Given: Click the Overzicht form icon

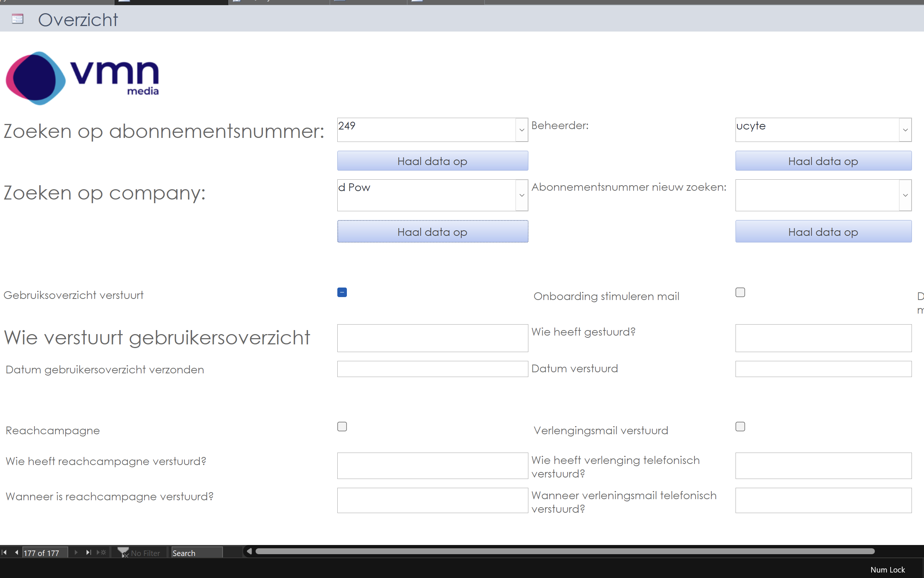Looking at the screenshot, I should 18,19.
